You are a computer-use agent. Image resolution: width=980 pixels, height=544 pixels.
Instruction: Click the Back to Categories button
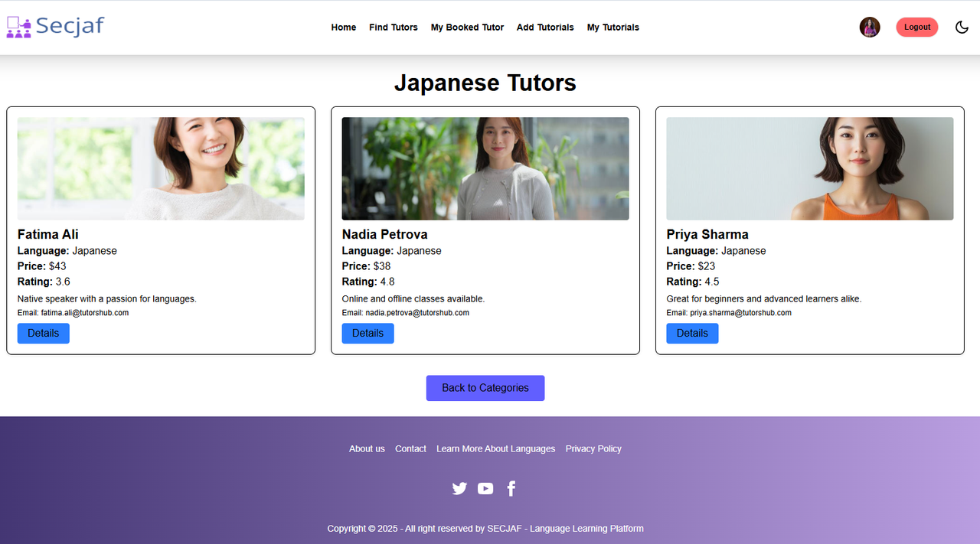coord(485,388)
